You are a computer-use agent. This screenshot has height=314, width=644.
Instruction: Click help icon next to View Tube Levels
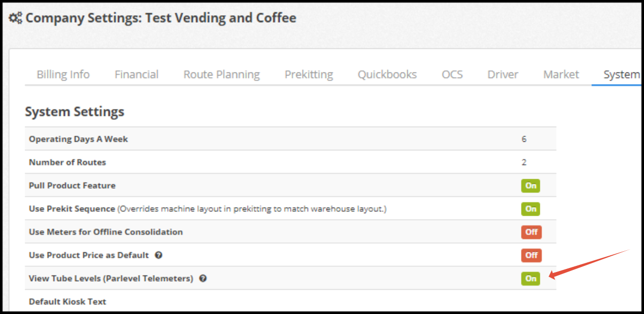click(x=203, y=279)
